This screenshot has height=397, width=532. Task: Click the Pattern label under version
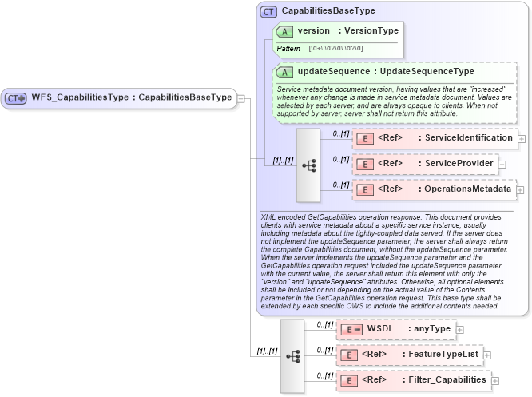(x=288, y=49)
